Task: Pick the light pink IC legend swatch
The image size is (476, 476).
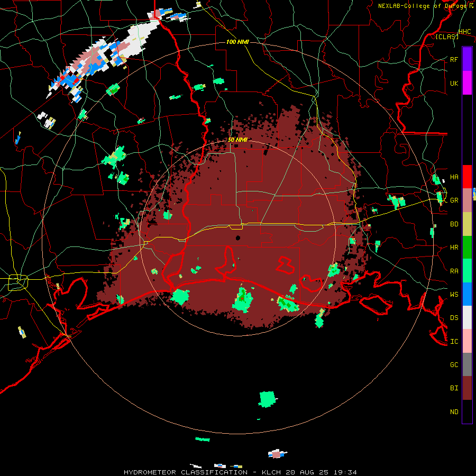Action: pos(467,341)
